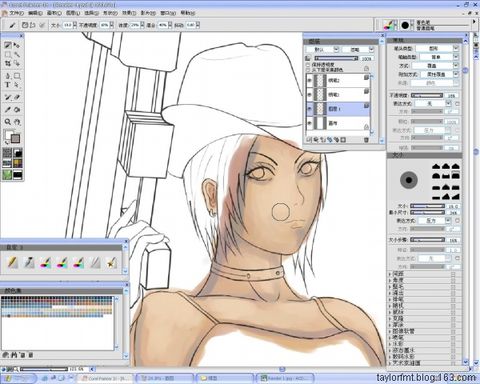
Task: Select the Magnifier zoom tool
Action: 8,122
